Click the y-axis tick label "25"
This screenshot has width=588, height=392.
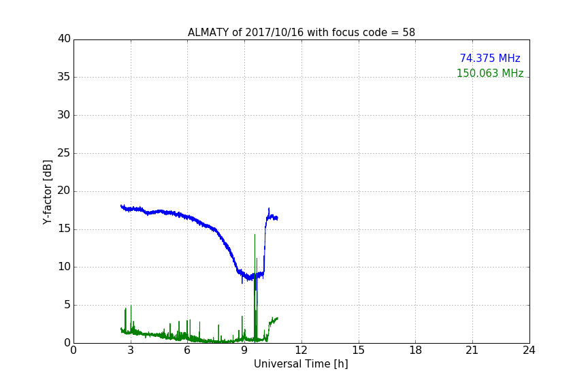pos(64,152)
